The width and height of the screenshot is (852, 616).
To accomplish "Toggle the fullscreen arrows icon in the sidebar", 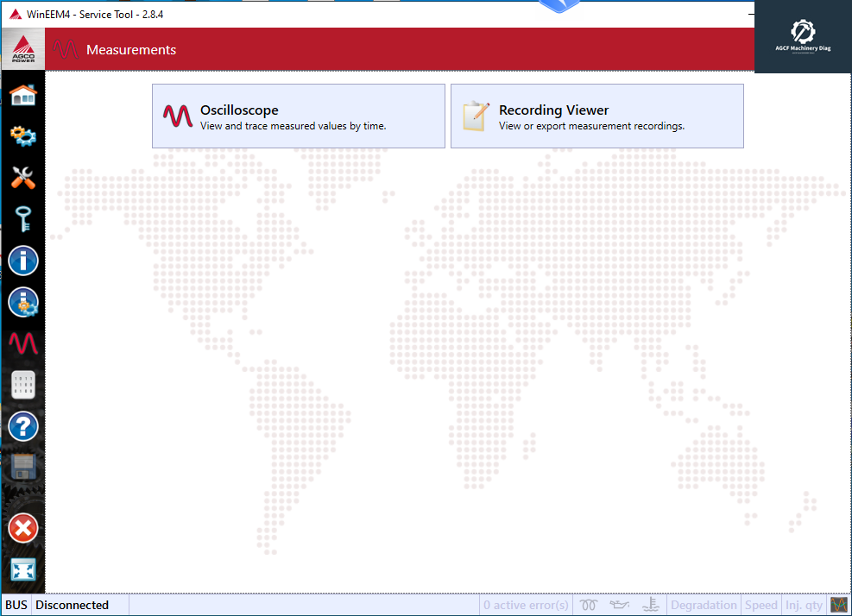I will pyautogui.click(x=23, y=569).
